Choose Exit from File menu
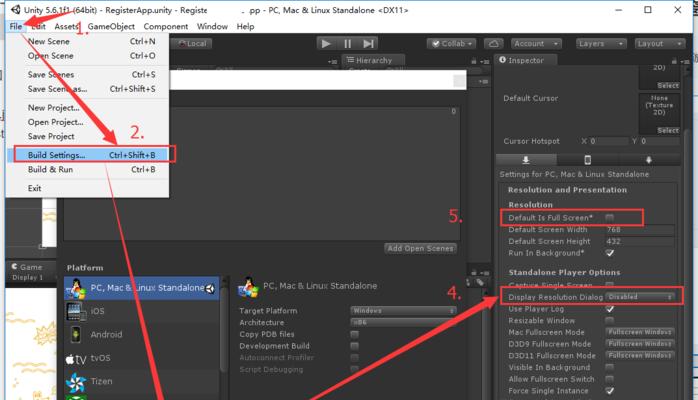Viewport: 698px width, 400px height. click(x=88, y=188)
